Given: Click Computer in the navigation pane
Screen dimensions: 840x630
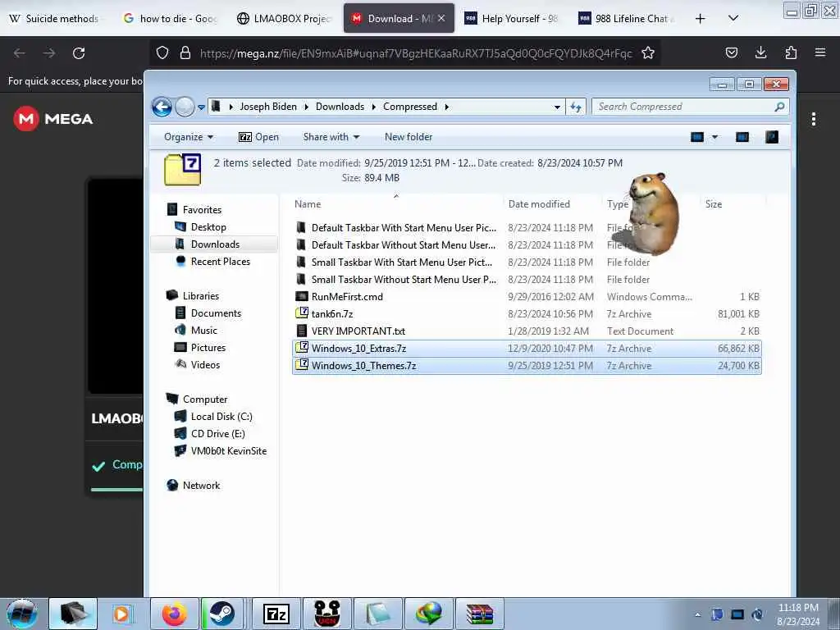Looking at the screenshot, I should tap(204, 399).
